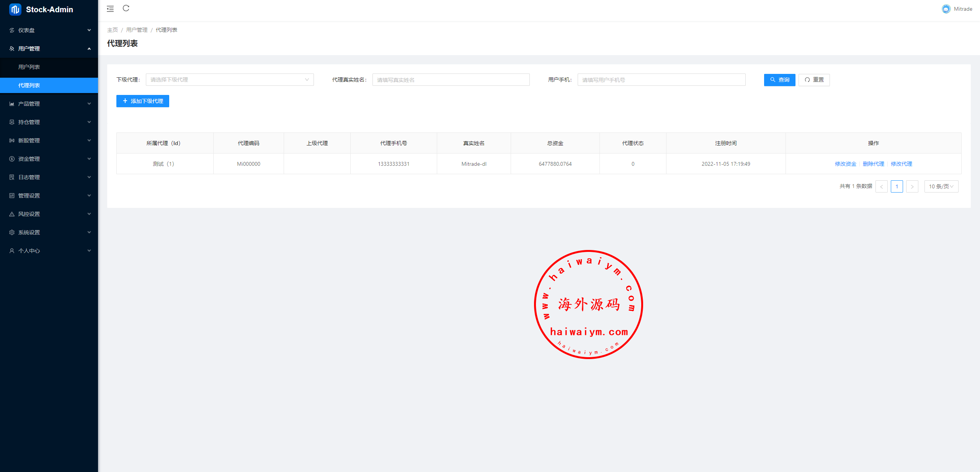Click the 修改资金 link

point(845,164)
